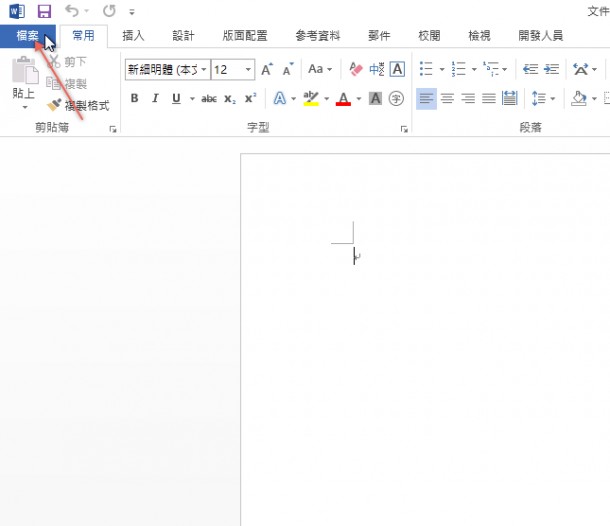Image resolution: width=610 pixels, height=526 pixels.
Task: Click the 剪下 (Cut) button
Action: (67, 61)
